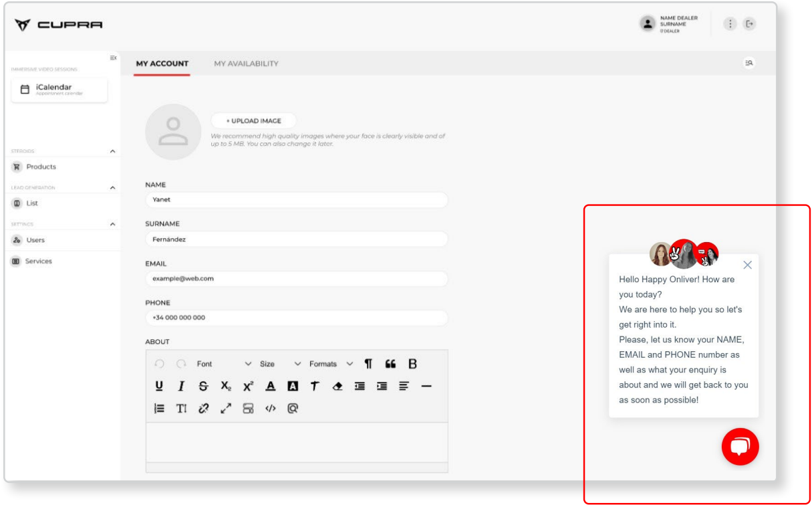The image size is (812, 509).
Task: Click the logout icon in the top header
Action: (x=750, y=24)
